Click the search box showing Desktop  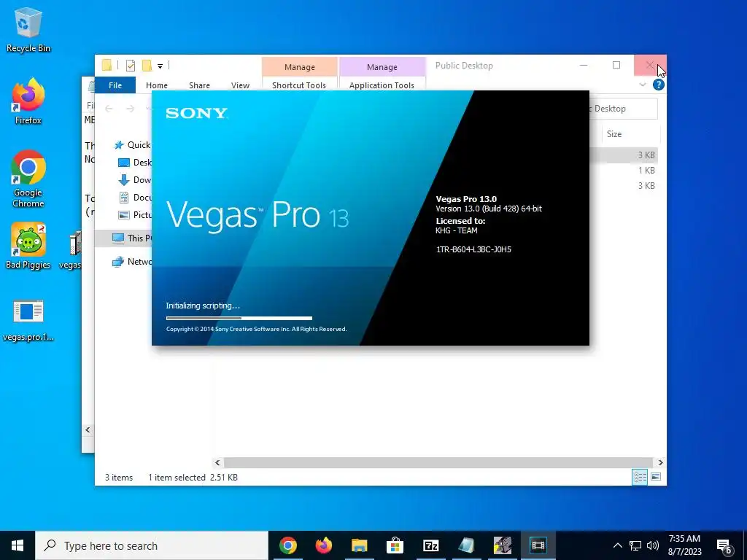[623, 109]
